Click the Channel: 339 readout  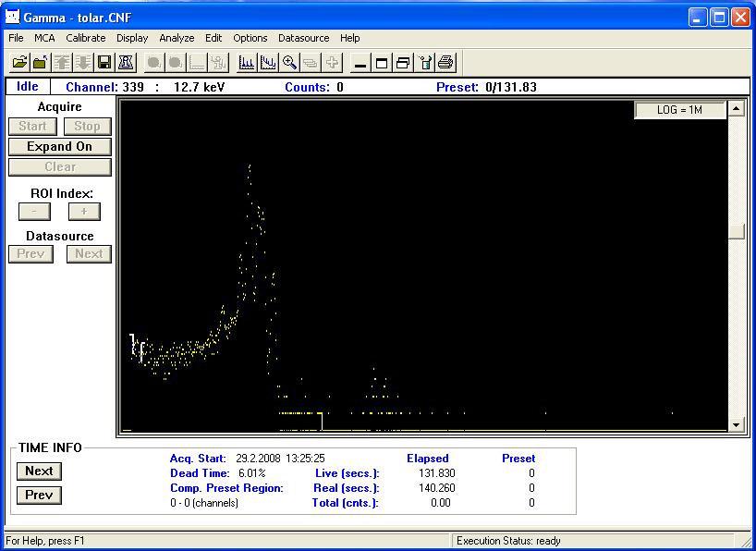104,87
